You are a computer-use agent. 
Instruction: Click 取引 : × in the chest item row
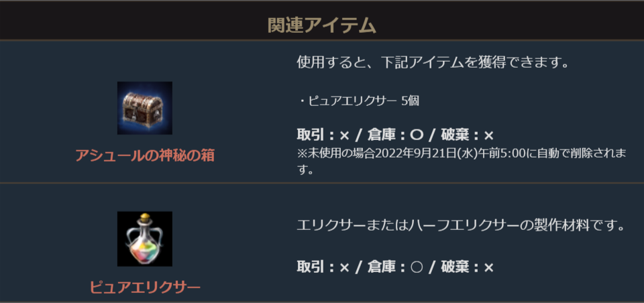point(323,135)
